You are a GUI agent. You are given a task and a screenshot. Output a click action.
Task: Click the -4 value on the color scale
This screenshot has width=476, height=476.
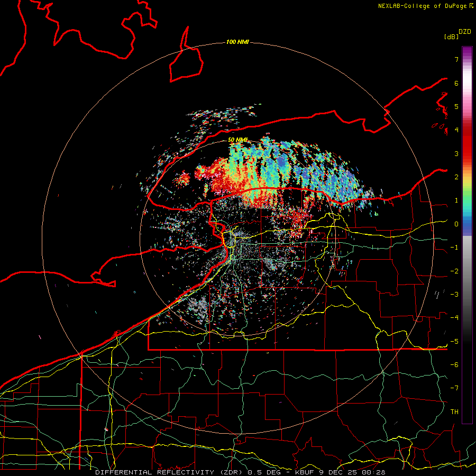[x=454, y=318]
